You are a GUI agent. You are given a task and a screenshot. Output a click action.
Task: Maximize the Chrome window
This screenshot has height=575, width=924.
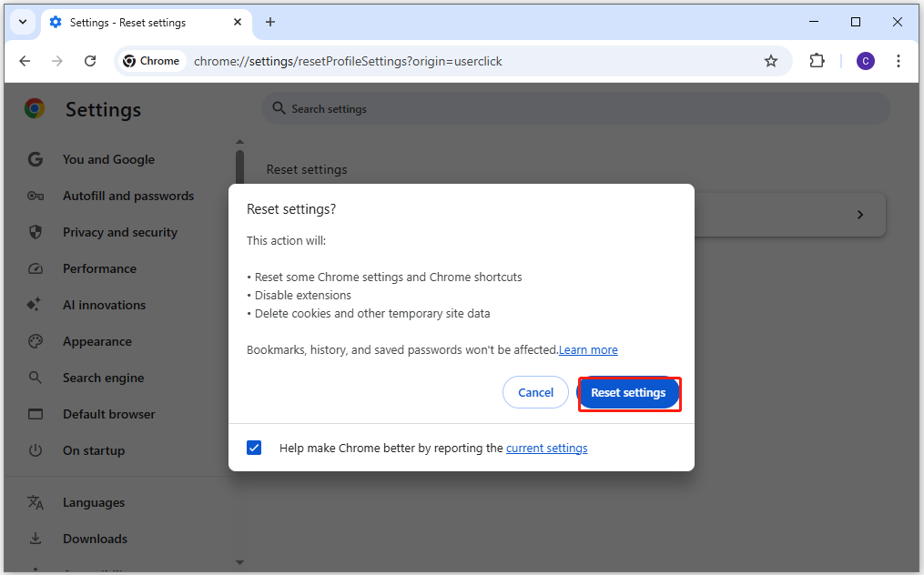tap(856, 22)
